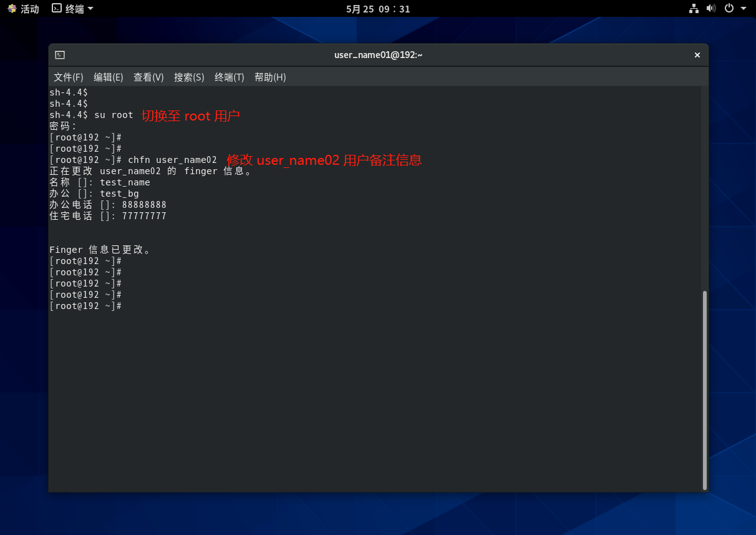The image size is (756, 535).
Task: Click the terminal icon in top panel
Action: pos(57,9)
